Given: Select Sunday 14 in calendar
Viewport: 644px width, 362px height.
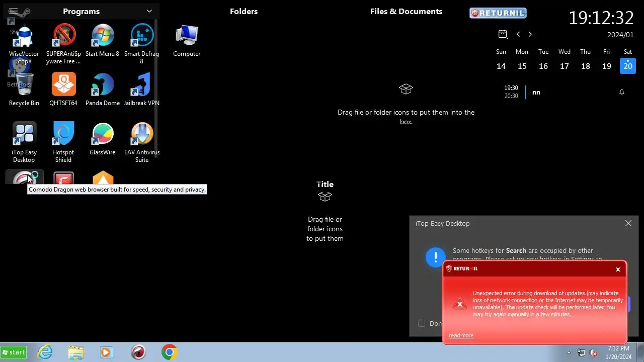Looking at the screenshot, I should pos(501,66).
